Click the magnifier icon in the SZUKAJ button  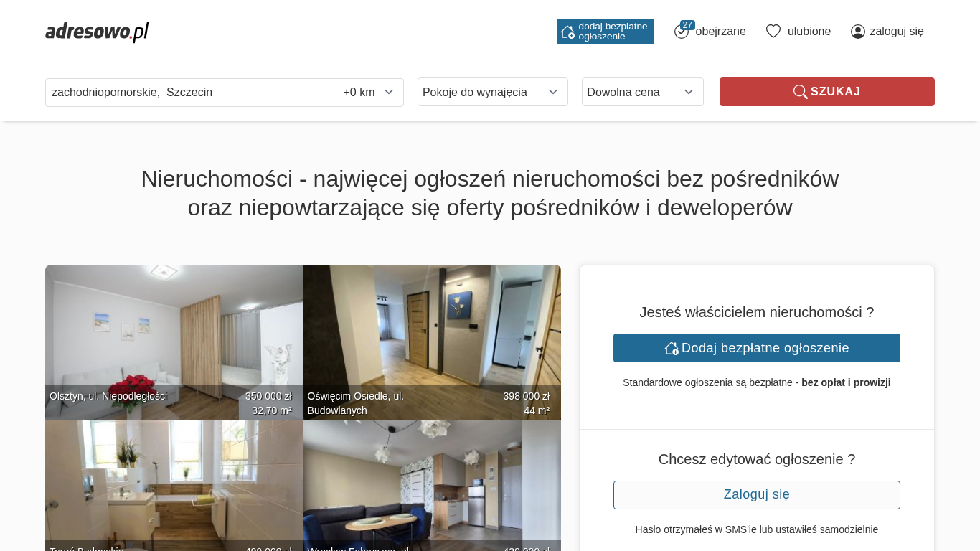[x=800, y=92]
